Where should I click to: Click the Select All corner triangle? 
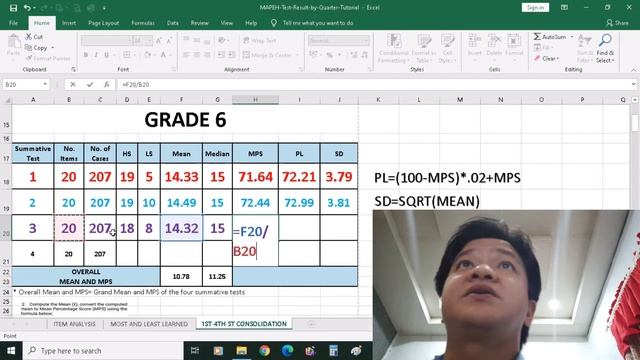[x=7, y=100]
